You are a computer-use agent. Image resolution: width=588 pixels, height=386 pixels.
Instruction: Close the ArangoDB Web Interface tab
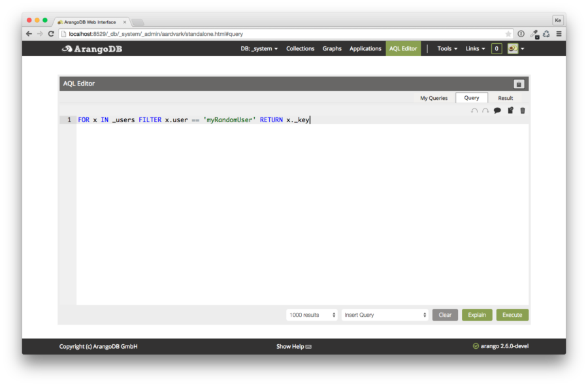pos(125,22)
